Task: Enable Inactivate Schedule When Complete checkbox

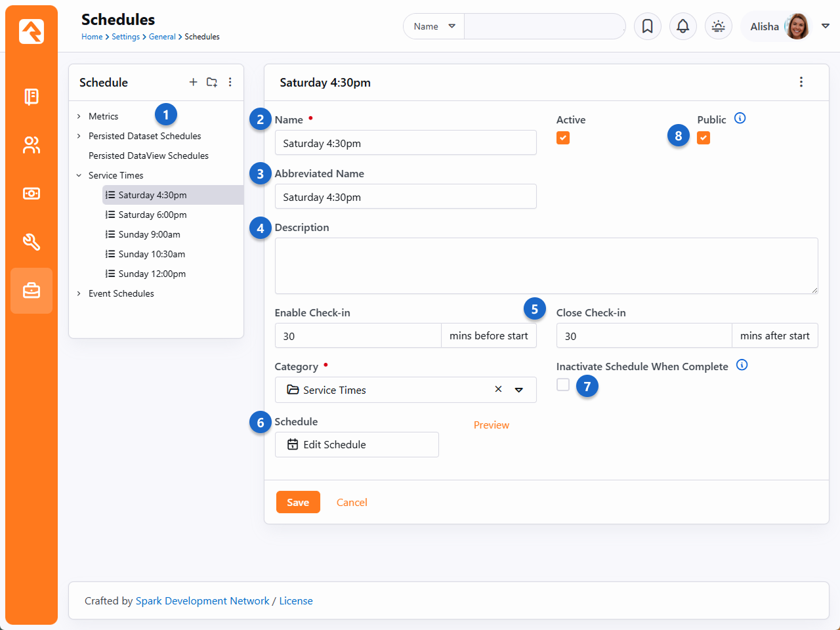Action: pyautogui.click(x=563, y=385)
